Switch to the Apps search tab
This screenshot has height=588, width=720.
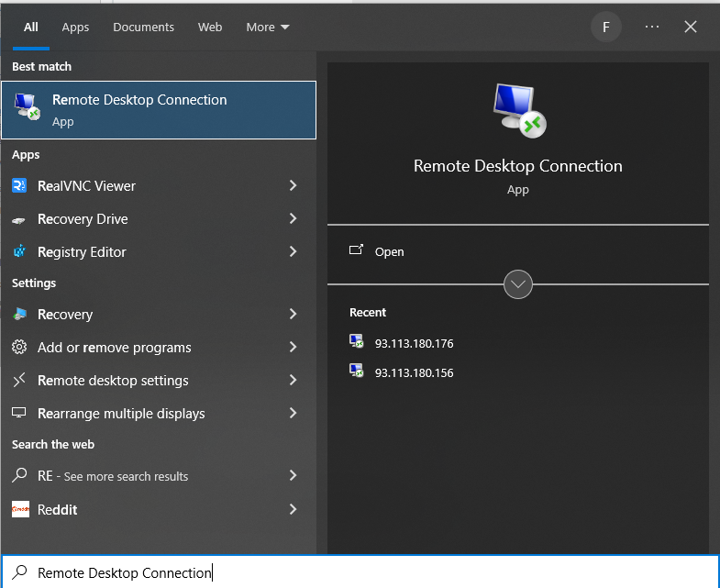(x=75, y=28)
